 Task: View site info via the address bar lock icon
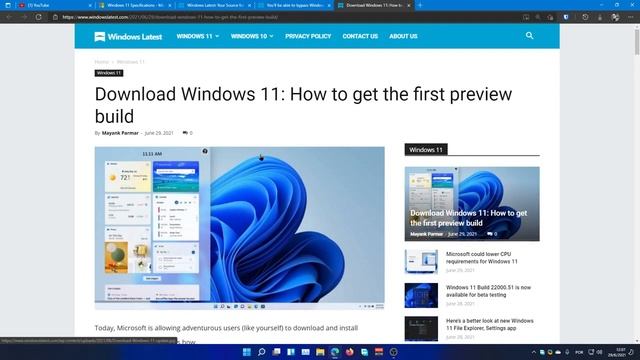click(x=55, y=17)
